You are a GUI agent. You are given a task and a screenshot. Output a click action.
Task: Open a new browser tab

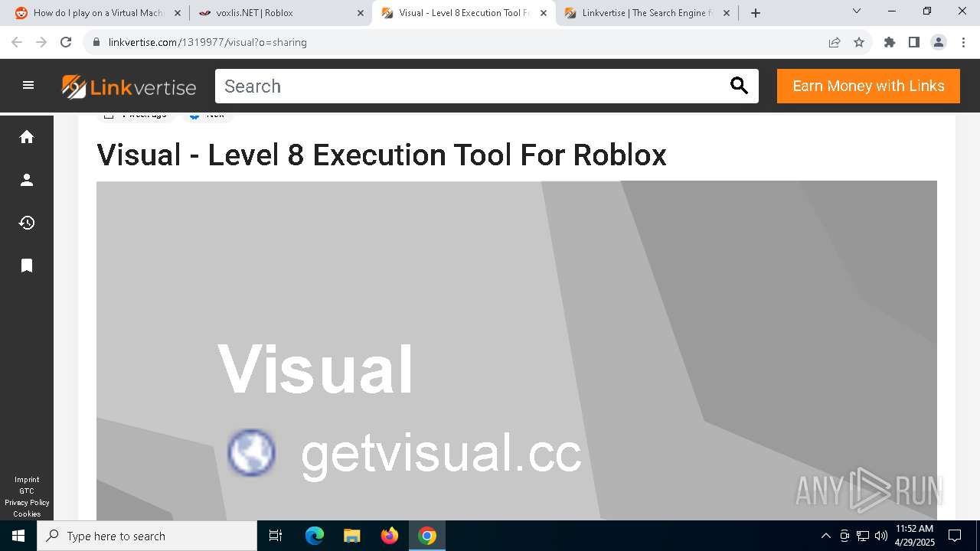coord(756,13)
